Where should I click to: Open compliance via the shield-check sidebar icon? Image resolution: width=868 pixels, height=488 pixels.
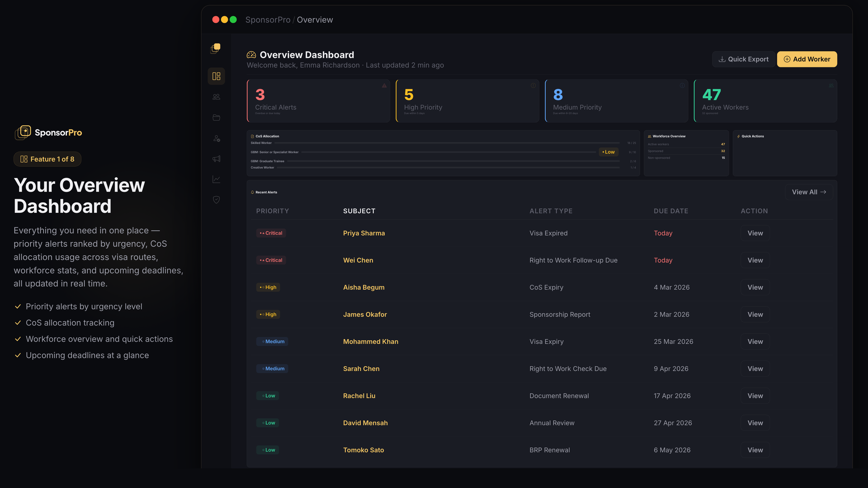click(216, 199)
